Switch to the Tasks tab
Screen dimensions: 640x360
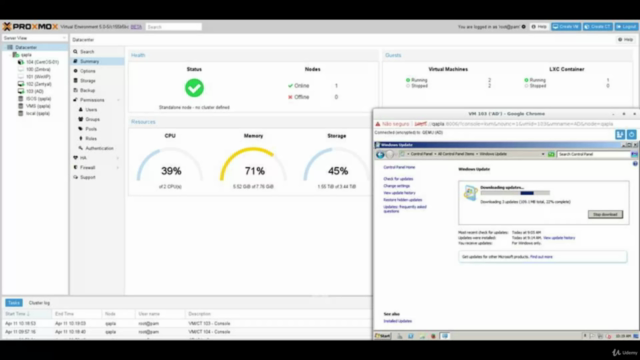click(13, 303)
